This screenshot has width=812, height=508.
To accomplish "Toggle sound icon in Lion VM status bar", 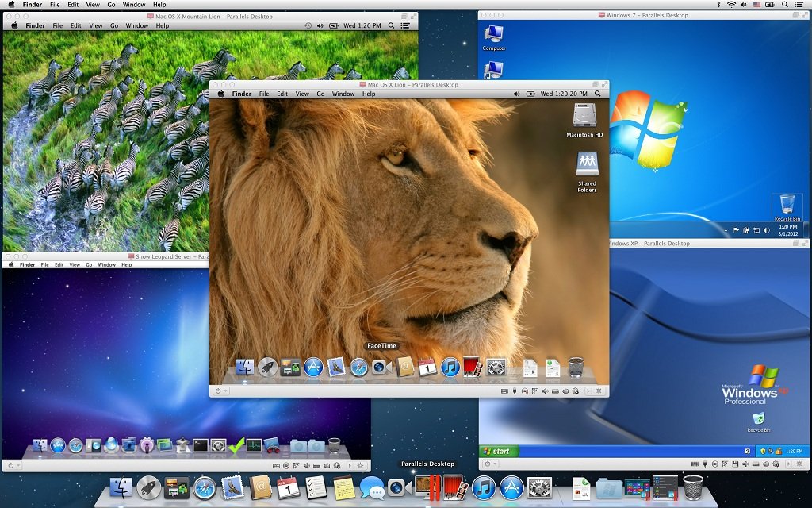I will [x=545, y=391].
